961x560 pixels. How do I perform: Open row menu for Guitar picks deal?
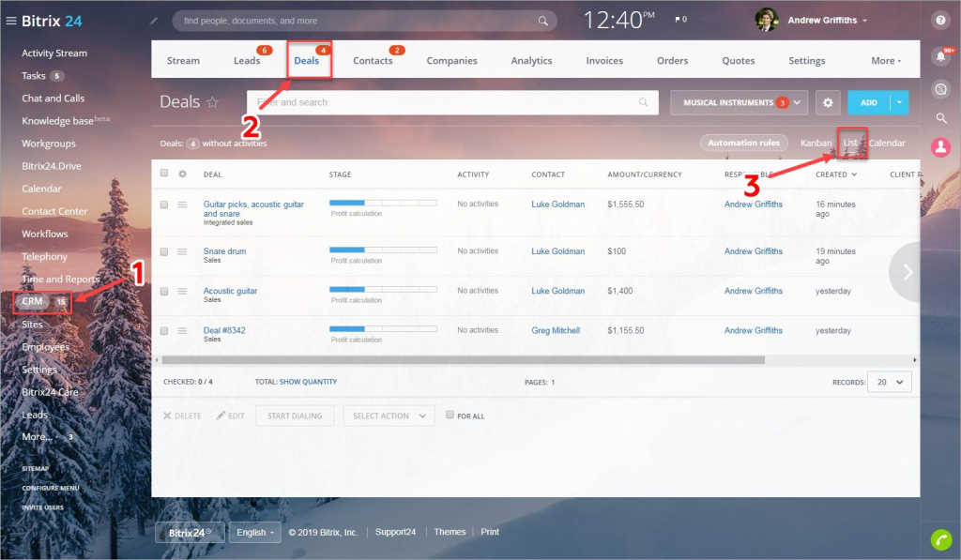tap(182, 204)
